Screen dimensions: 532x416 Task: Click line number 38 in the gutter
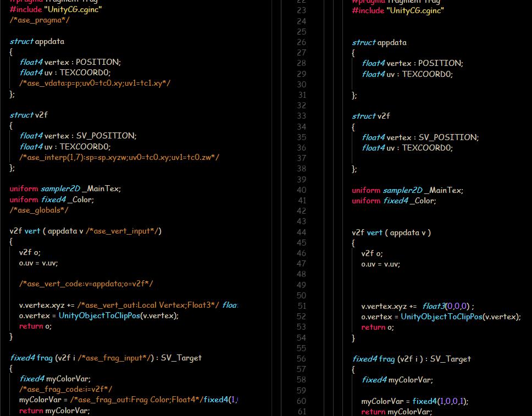click(x=301, y=169)
